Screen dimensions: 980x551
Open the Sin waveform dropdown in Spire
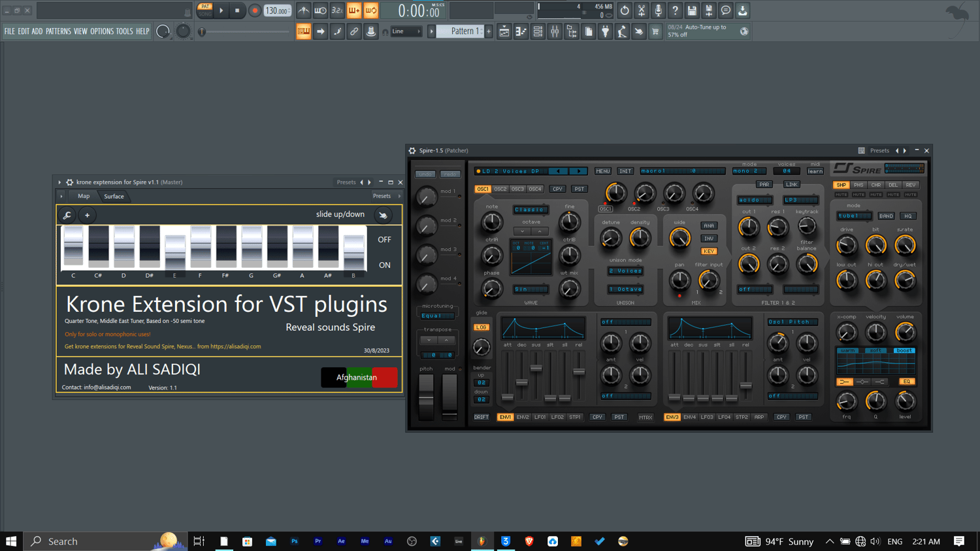tap(531, 289)
